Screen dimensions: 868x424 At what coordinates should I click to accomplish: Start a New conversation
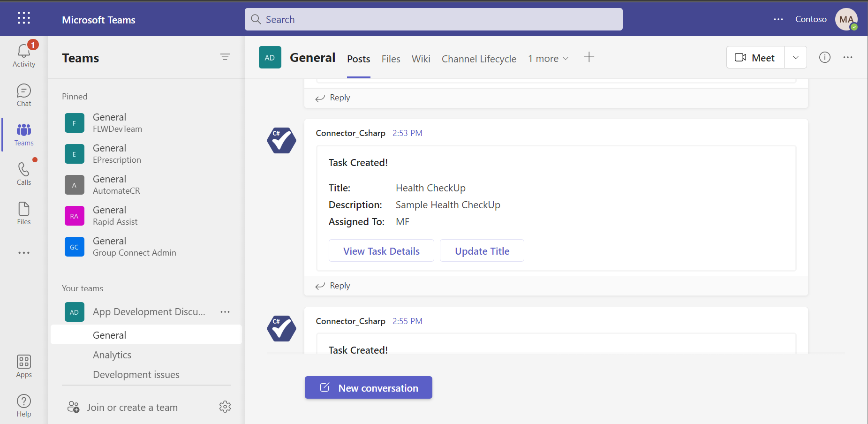(369, 387)
